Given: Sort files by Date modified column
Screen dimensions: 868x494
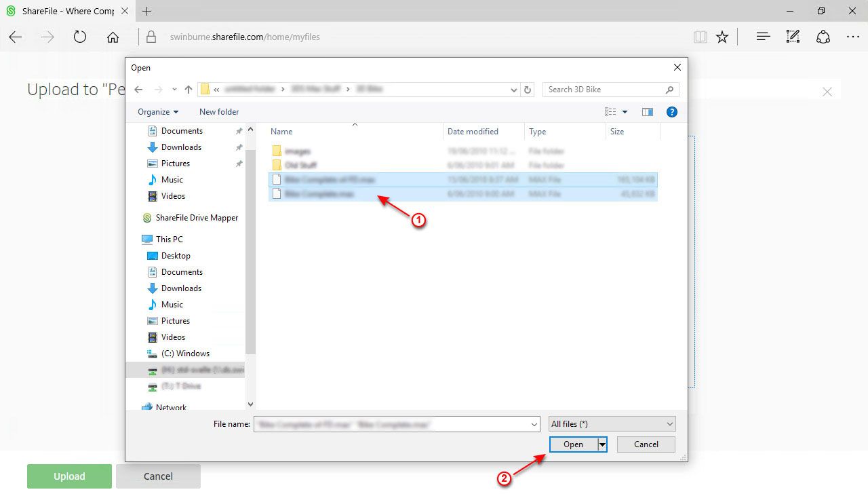Looking at the screenshot, I should click(473, 132).
